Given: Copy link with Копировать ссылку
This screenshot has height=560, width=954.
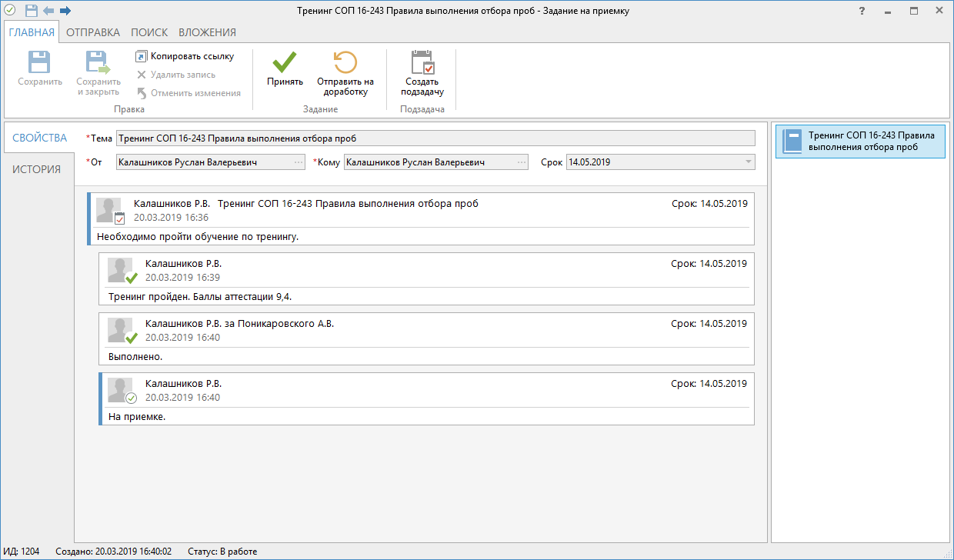Looking at the screenshot, I should [x=185, y=56].
